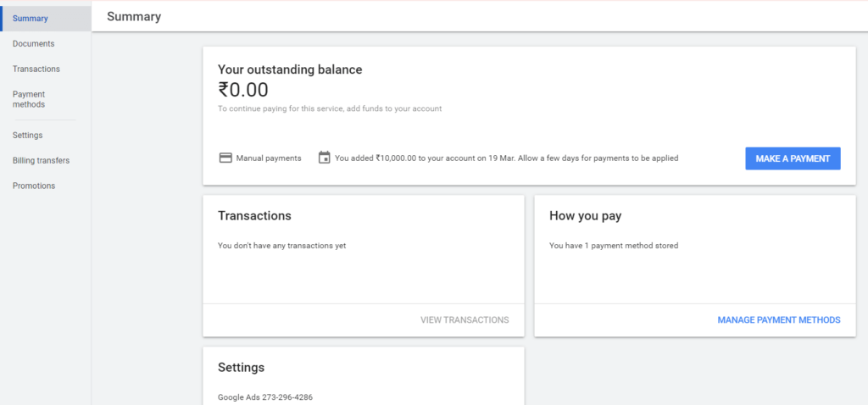Click the Manual payments label
The image size is (868, 405).
click(x=269, y=158)
